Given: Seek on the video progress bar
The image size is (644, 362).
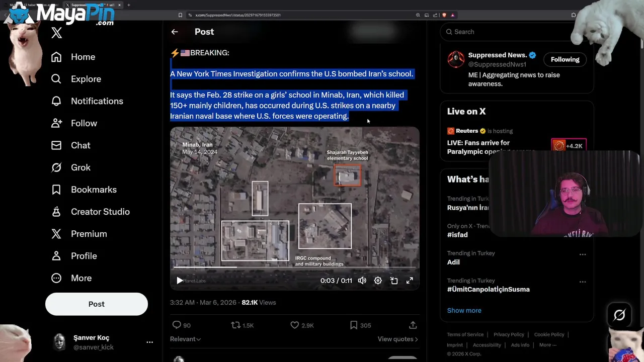Looking at the screenshot, I should point(294,267).
